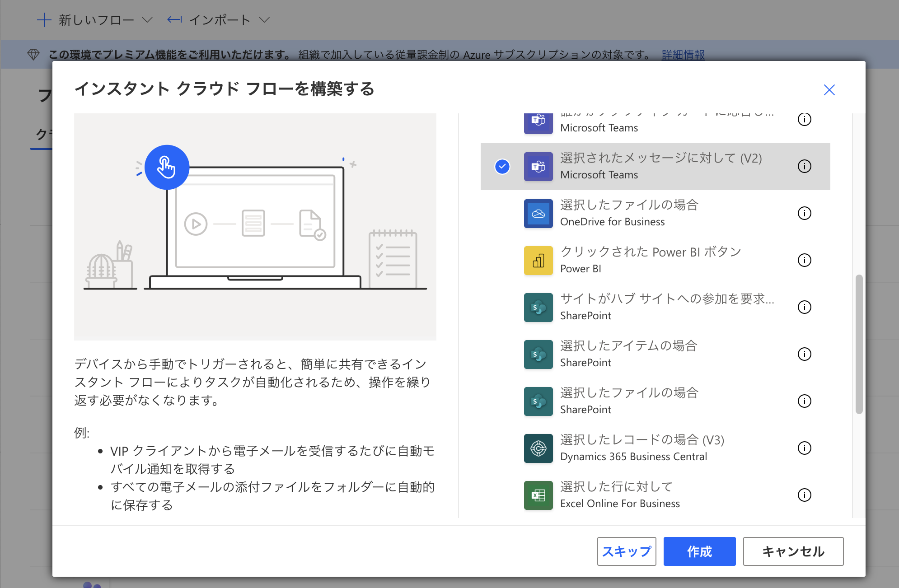Click the Microsoft Teams icon of the selected message trigger
Screen dimensions: 899x588
538,167
